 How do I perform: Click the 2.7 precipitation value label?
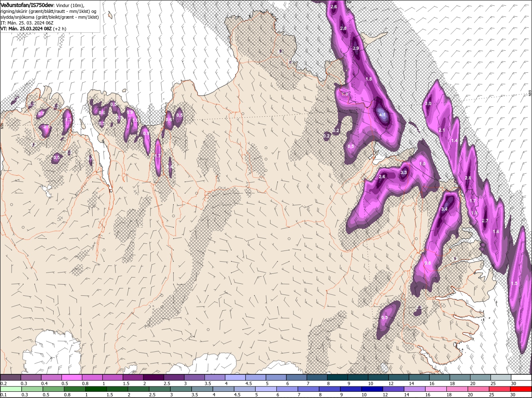pyautogui.click(x=485, y=221)
